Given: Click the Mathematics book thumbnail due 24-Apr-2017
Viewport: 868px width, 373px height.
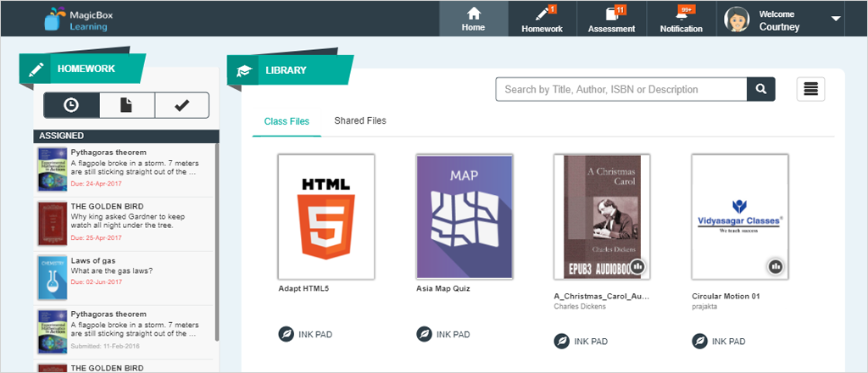Looking at the screenshot, I should [x=53, y=170].
